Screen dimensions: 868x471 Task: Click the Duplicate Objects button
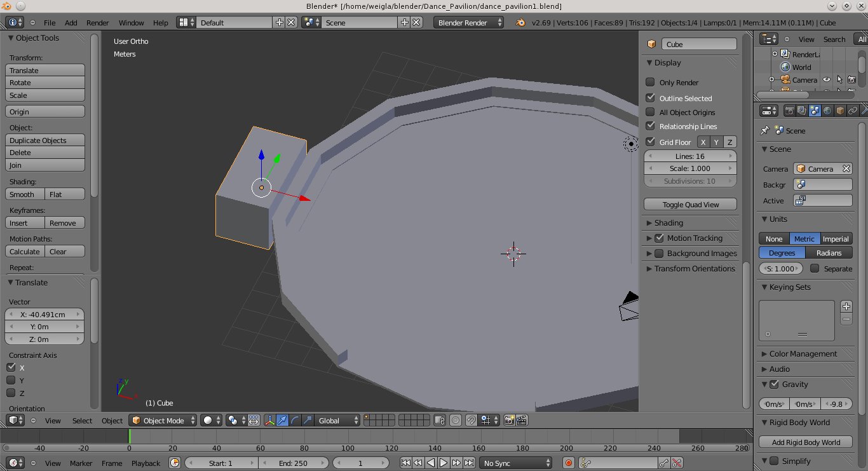[44, 140]
